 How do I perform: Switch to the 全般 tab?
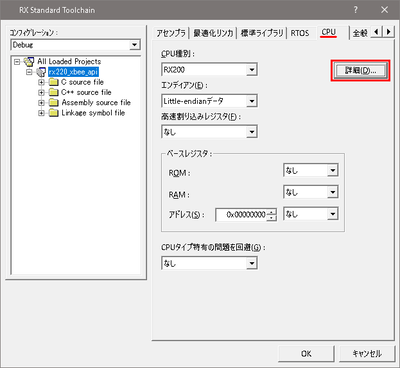pyautogui.click(x=360, y=33)
